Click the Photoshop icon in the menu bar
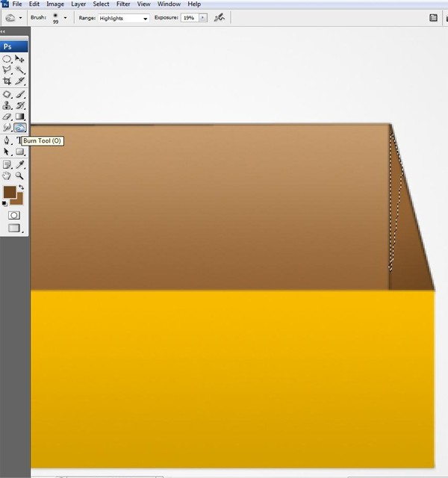 [x=5, y=3]
